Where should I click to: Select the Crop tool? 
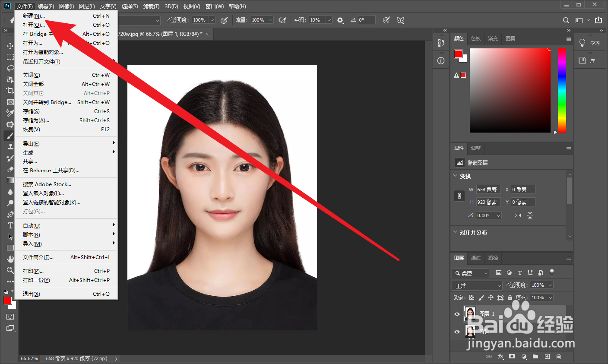[x=10, y=91]
